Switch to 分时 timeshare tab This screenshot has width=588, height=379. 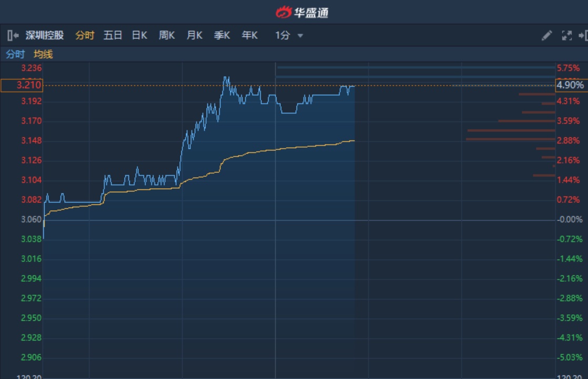pyautogui.click(x=85, y=36)
